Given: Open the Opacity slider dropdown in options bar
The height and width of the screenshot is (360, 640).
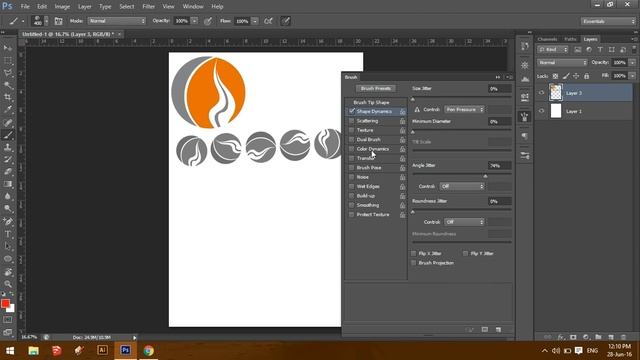Looking at the screenshot, I should [x=195, y=21].
